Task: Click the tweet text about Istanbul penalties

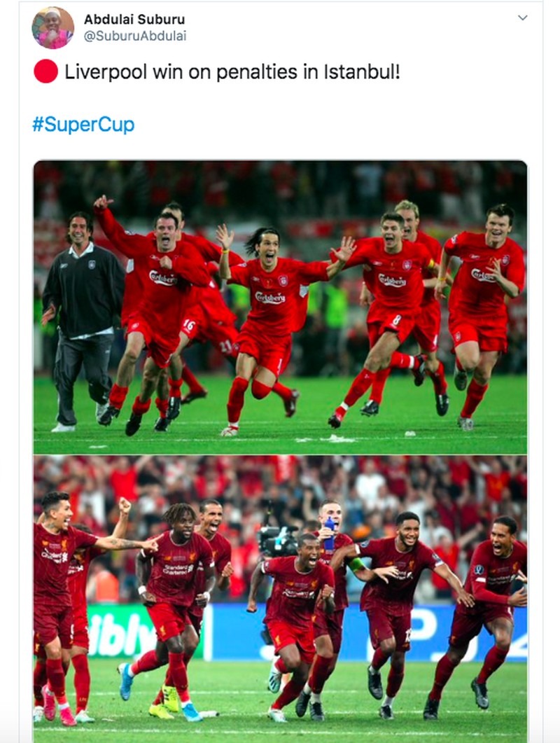Action: coord(232,72)
